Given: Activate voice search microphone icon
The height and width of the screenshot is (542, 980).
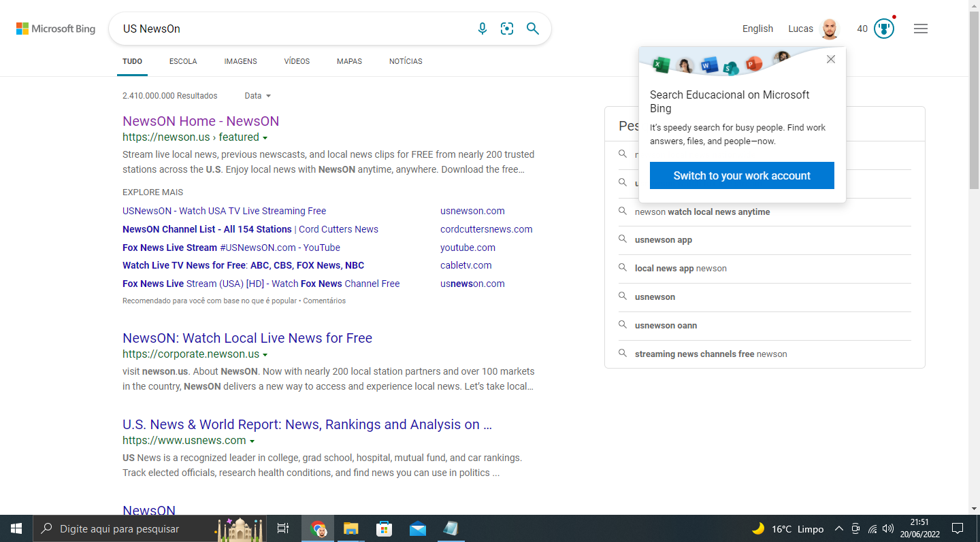Looking at the screenshot, I should pos(483,29).
